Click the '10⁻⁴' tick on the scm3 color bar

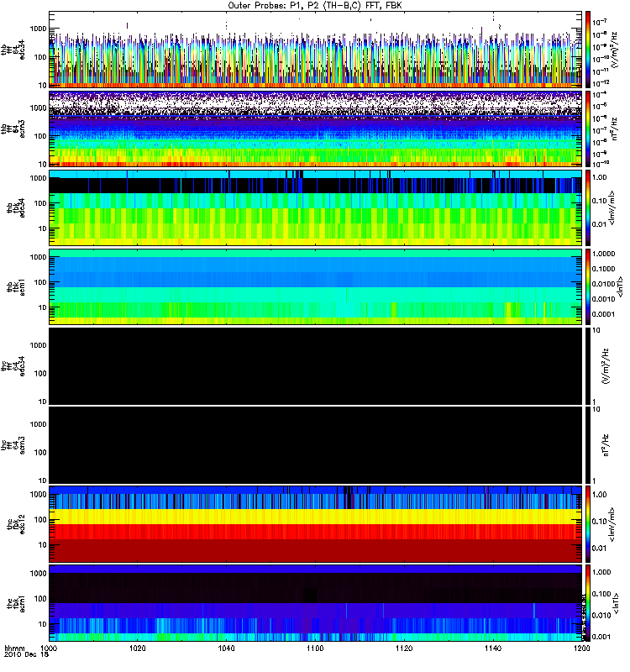[x=599, y=95]
